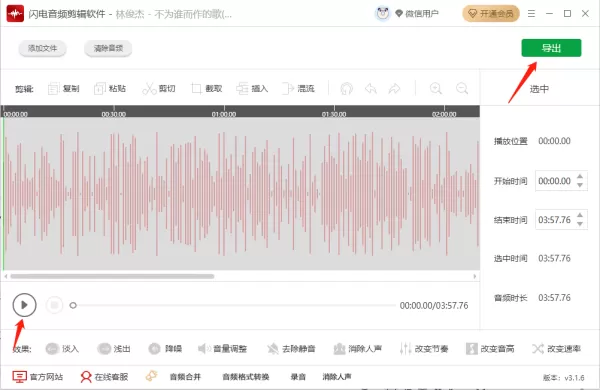Stop audio playback
Screen dimensions: 600x390
click(x=54, y=305)
